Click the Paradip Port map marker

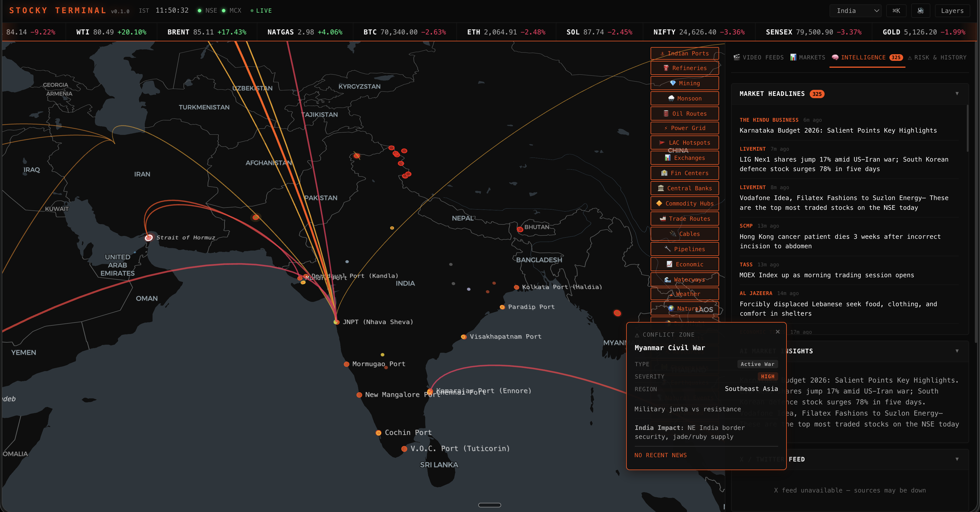[x=502, y=307]
